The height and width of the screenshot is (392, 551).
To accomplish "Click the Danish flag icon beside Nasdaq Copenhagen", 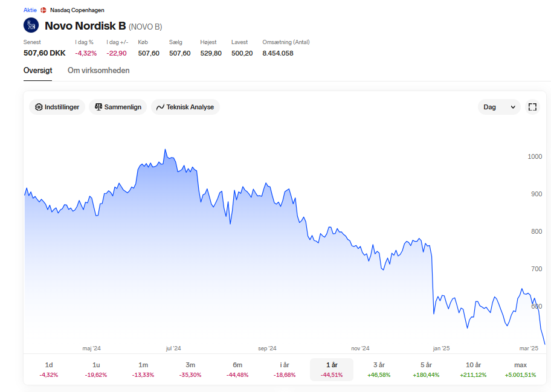I will click(x=43, y=10).
